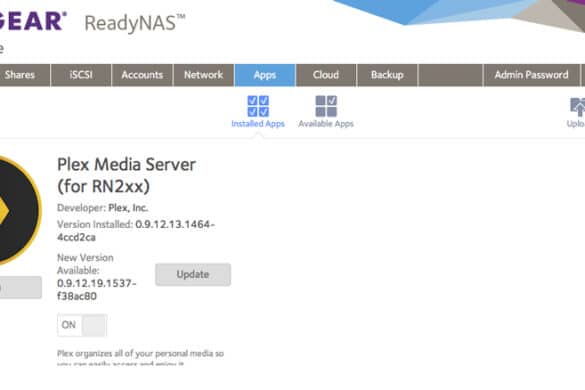Select the Apps tab
Screen dimensions: 585x390
click(x=265, y=75)
